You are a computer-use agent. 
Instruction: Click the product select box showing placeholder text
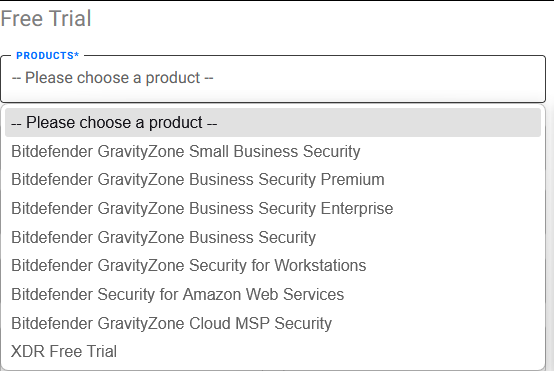click(x=273, y=79)
